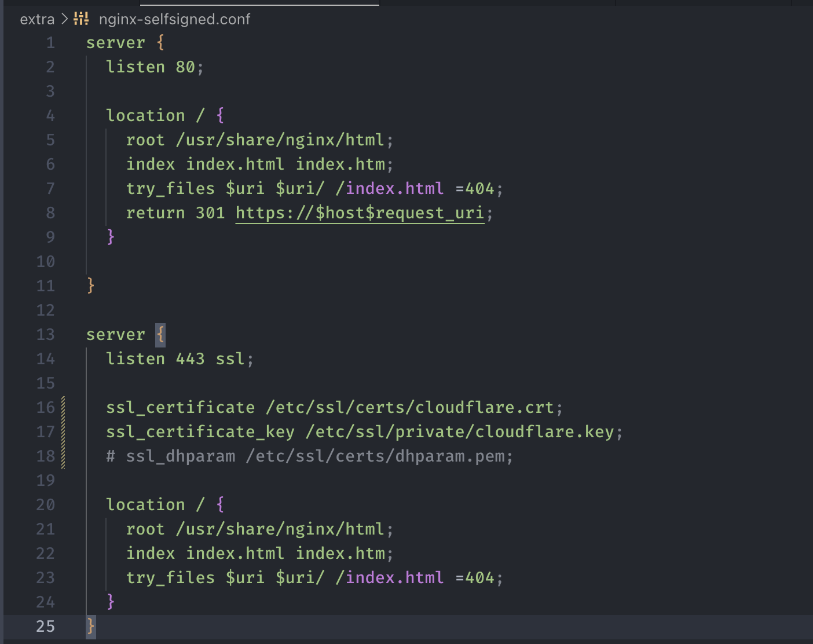Click the ssl_certificate cloudflare.crt line
Viewport: 813px width, 644px height.
335,408
